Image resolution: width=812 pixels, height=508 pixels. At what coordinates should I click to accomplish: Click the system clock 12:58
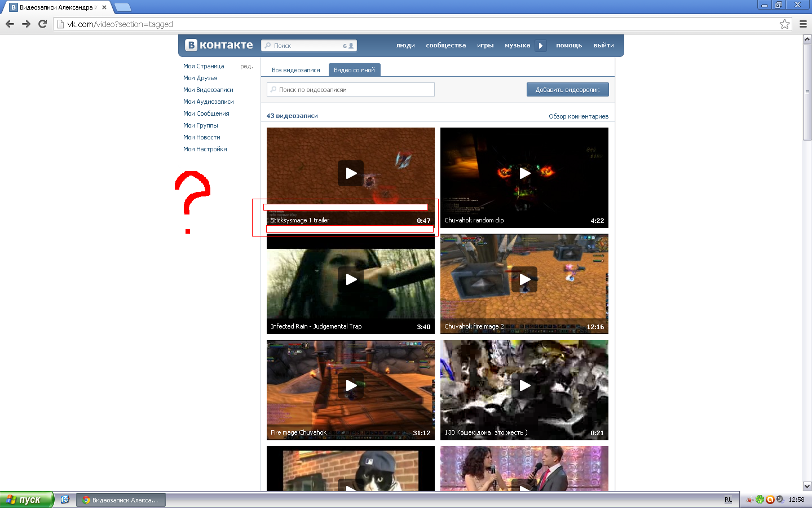pyautogui.click(x=796, y=500)
